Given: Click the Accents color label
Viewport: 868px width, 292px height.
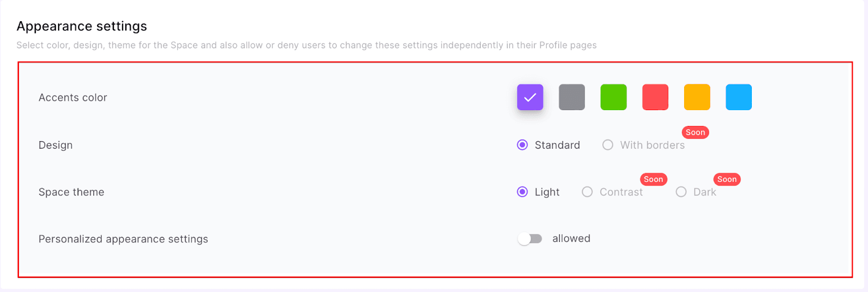Looking at the screenshot, I should tap(73, 98).
